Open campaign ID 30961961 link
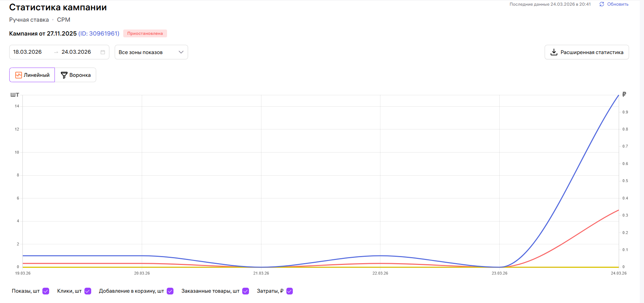Screen dimensions: 644x303 99,33
